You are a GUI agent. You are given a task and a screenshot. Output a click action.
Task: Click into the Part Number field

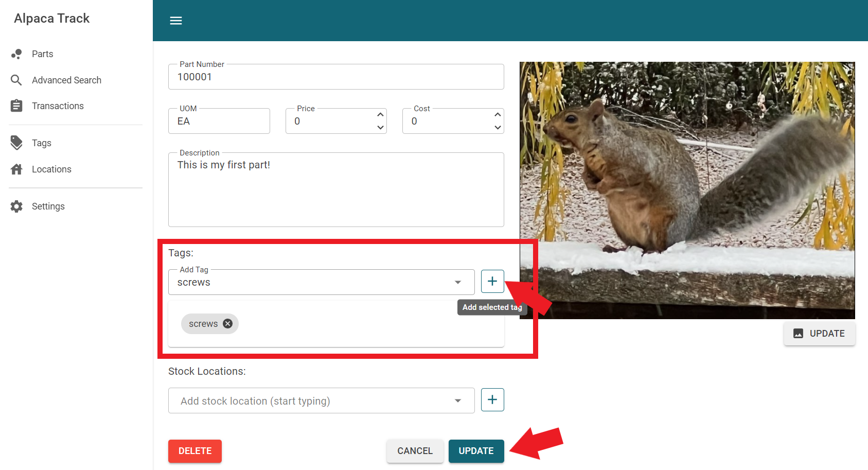click(x=335, y=77)
